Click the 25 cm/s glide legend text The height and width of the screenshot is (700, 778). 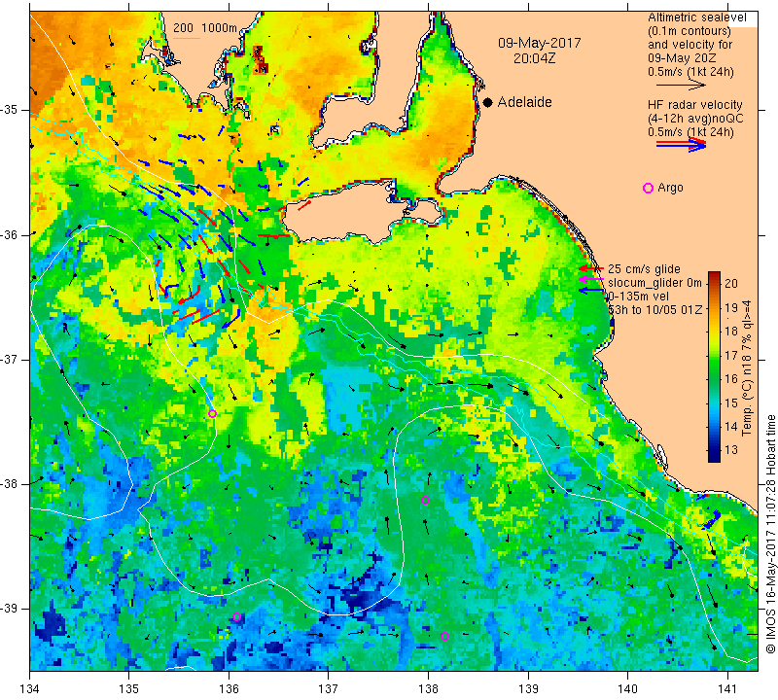[x=644, y=269]
